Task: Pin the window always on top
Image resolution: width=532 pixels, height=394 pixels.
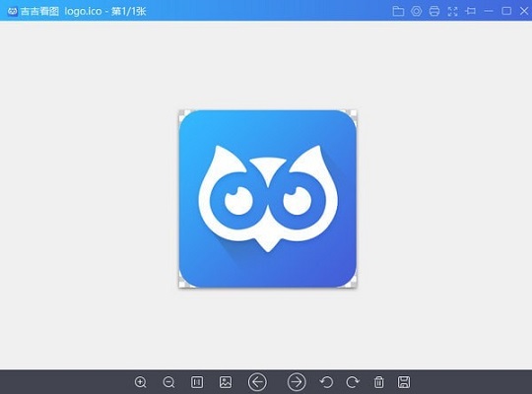Action: 471,11
